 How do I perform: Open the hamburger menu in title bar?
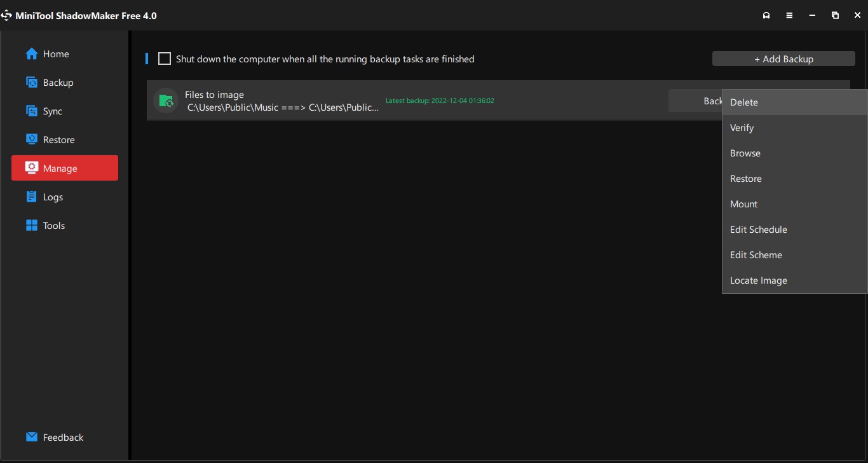point(789,15)
